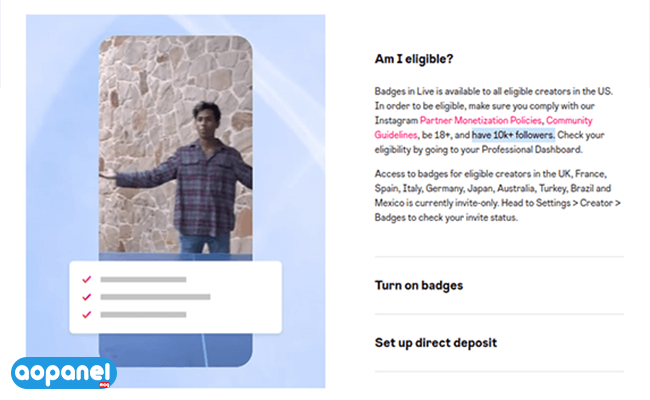Viewport: 650px width, 400px height.
Task: Open the Partner Monetization Policies link
Action: click(480, 121)
